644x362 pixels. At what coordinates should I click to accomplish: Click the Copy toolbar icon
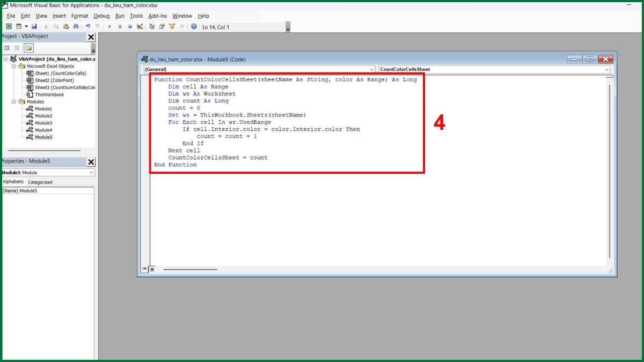[x=56, y=26]
